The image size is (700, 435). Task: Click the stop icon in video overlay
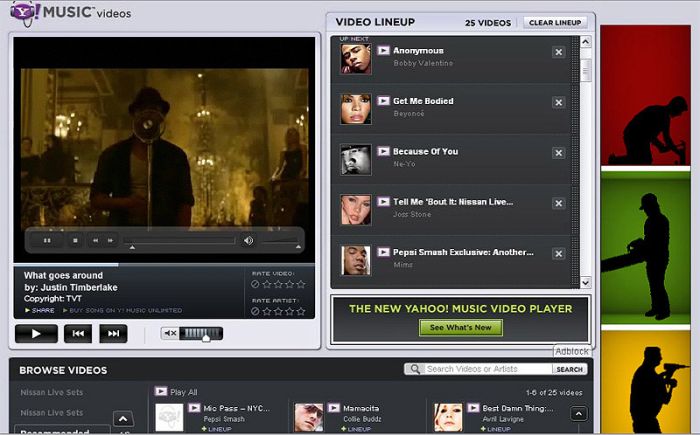[x=75, y=240]
